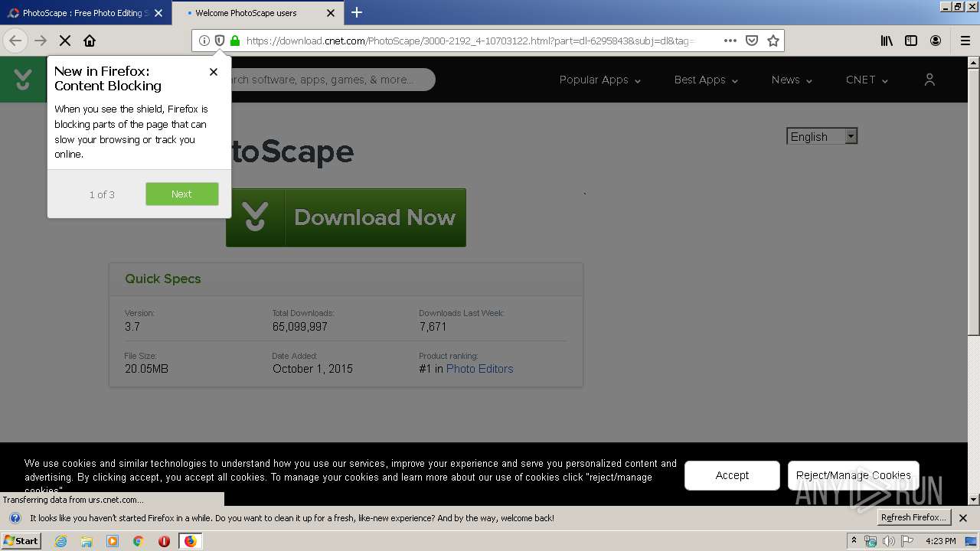The width and height of the screenshot is (980, 551).
Task: Click the version number 3.7
Action: click(132, 327)
